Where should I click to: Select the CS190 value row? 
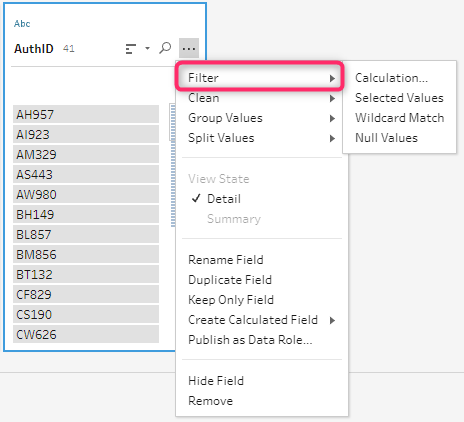pos(86,314)
